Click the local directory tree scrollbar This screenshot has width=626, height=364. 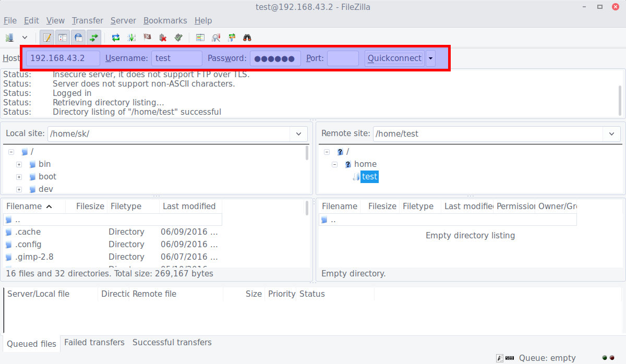[x=307, y=153]
